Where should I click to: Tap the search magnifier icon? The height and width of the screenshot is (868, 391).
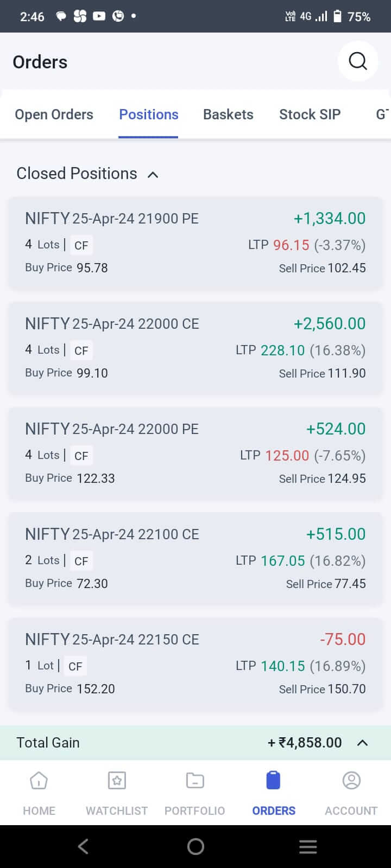click(x=357, y=61)
